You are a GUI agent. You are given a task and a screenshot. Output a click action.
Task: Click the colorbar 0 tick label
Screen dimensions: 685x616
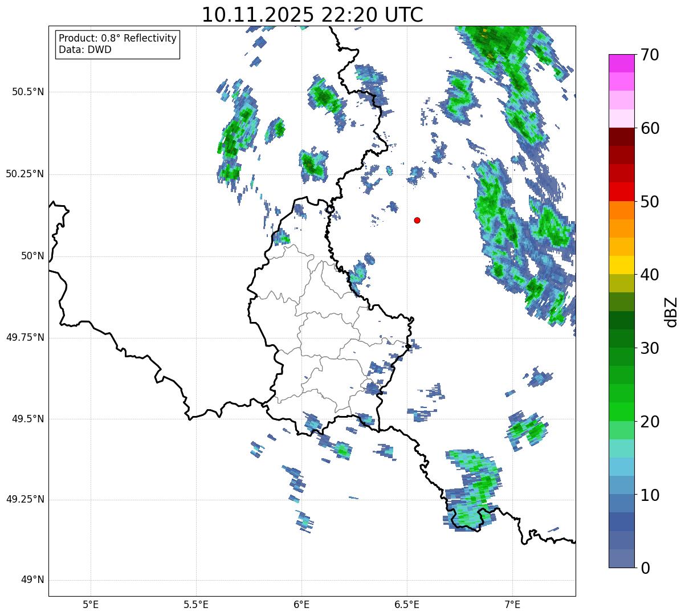click(x=645, y=568)
